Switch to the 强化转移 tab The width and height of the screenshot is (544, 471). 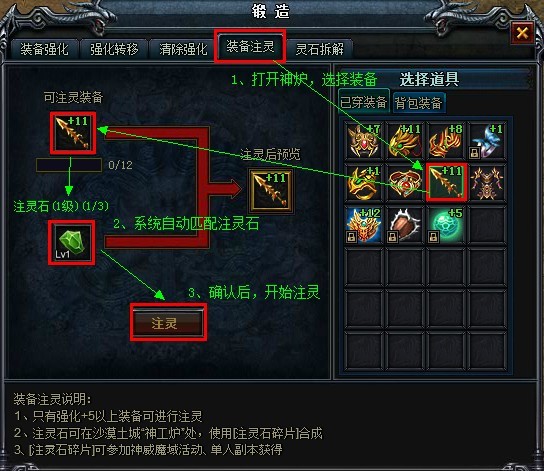(x=114, y=49)
